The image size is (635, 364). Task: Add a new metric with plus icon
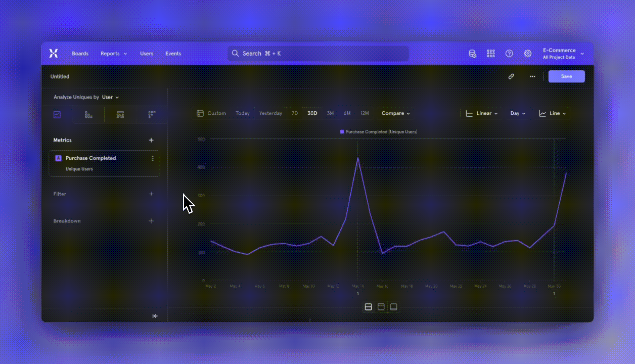pyautogui.click(x=151, y=141)
